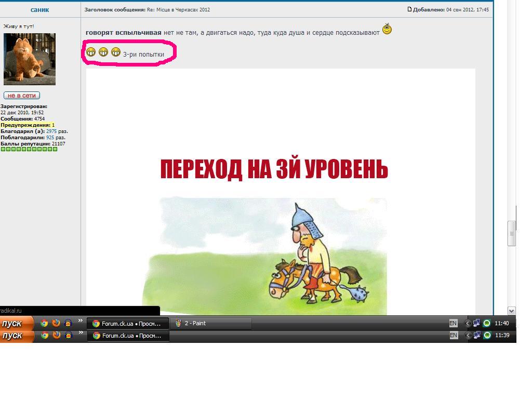The width and height of the screenshot is (532, 399).
Task: Click the knight-on-horse cartoon picture
Action: click(264, 256)
